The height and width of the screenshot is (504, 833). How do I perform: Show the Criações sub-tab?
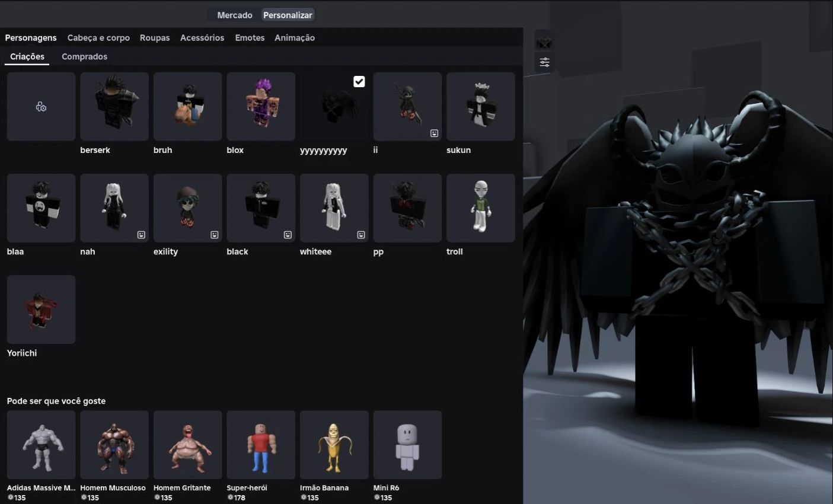27,57
